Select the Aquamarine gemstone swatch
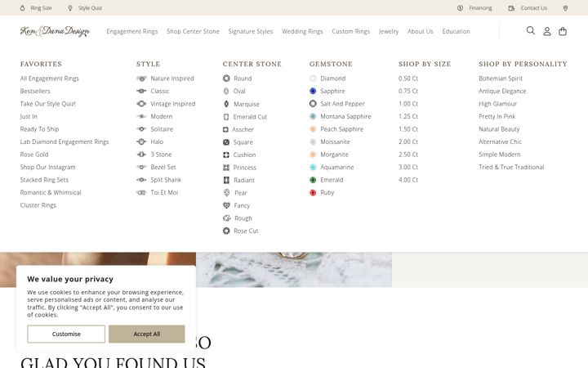The width and height of the screenshot is (588, 368). pos(313,167)
